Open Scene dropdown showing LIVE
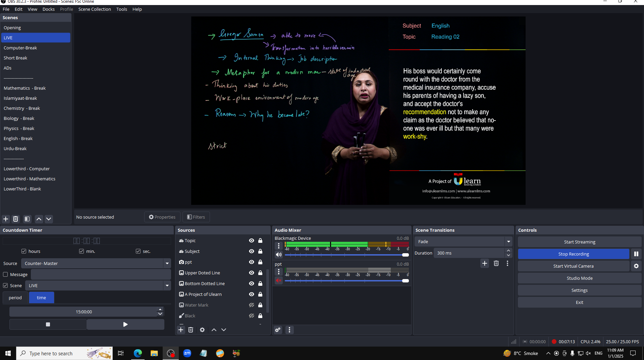 (98, 285)
